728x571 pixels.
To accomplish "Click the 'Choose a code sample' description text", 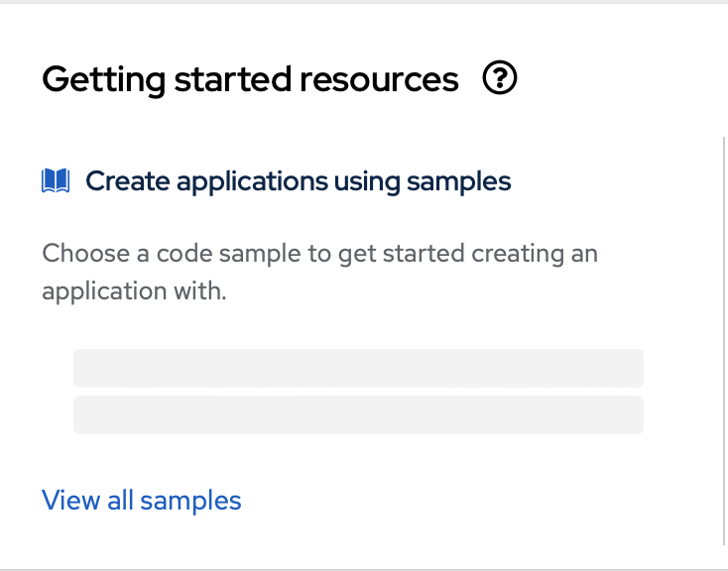I will pos(319,254).
